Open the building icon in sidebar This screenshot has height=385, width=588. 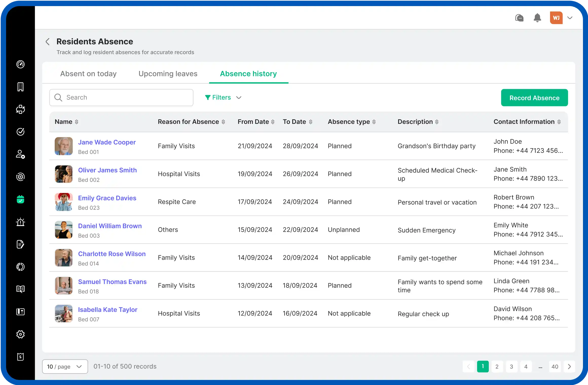click(x=21, y=87)
